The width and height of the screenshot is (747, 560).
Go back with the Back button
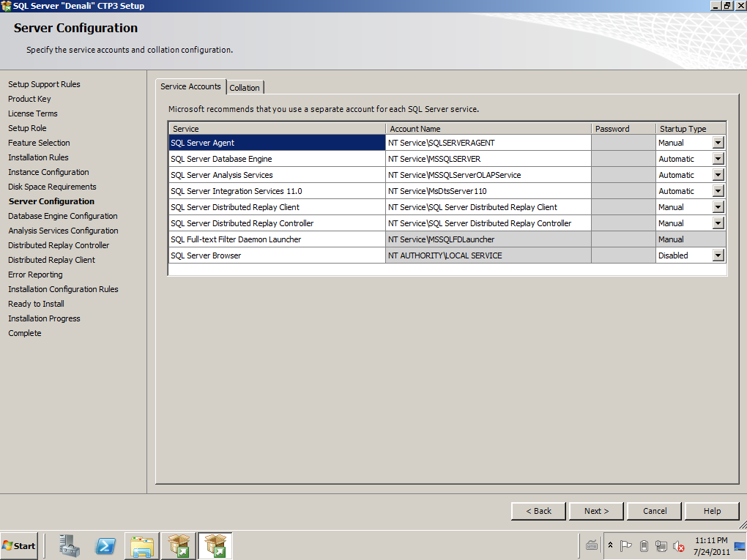coord(538,511)
